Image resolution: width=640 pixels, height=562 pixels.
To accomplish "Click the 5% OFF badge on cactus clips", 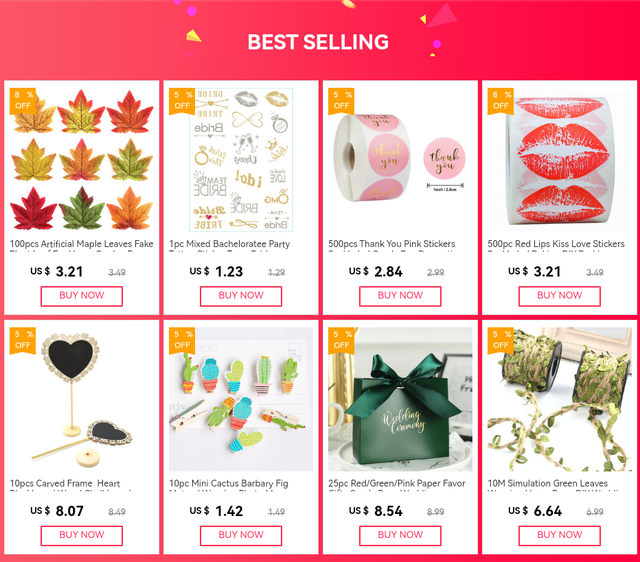I will tap(182, 340).
